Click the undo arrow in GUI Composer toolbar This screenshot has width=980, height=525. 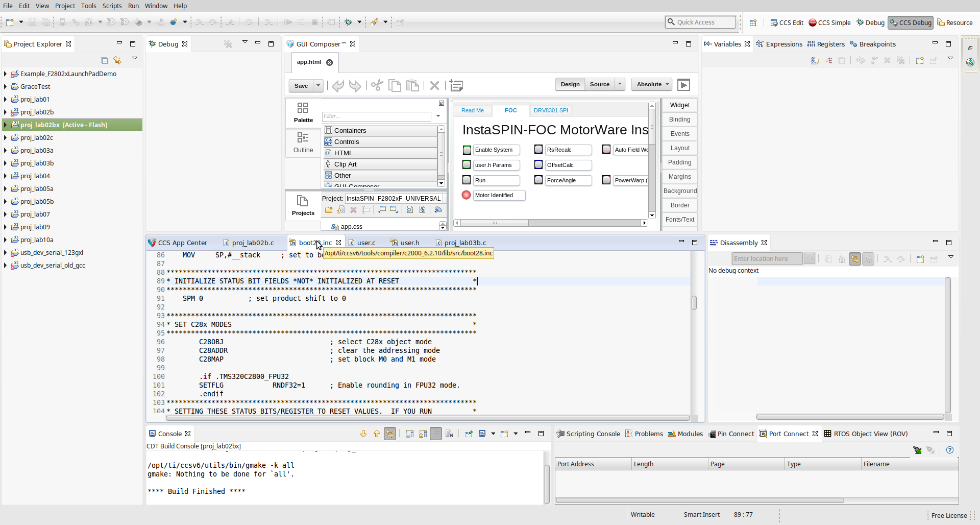337,85
